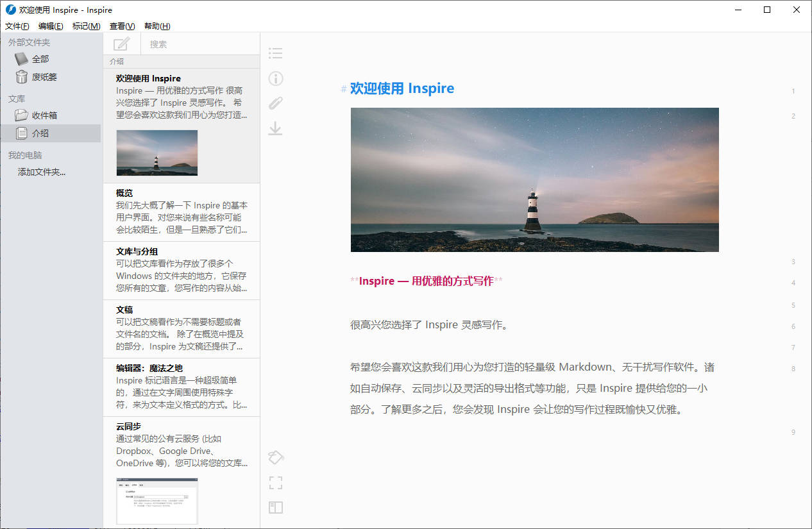Screen dimensions: 812x529
Task: Open the 文库与分组 sheet in list
Action: pyautogui.click(x=182, y=271)
